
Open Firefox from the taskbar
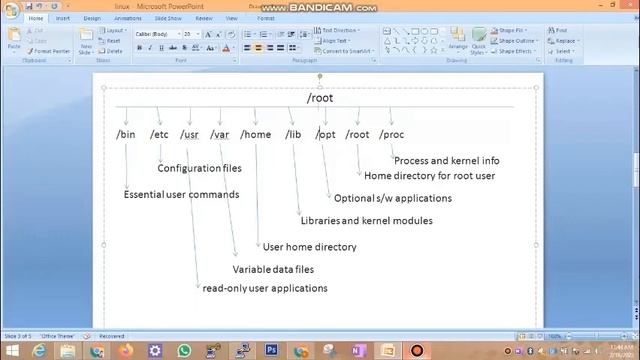click(126, 351)
